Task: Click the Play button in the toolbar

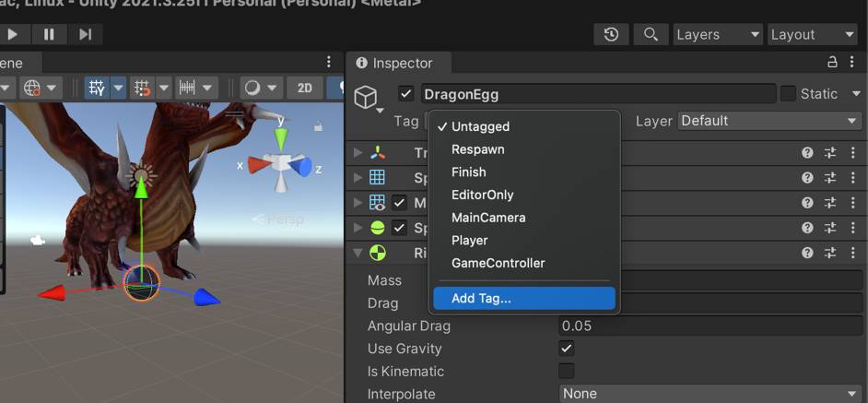Action: pos(13,34)
